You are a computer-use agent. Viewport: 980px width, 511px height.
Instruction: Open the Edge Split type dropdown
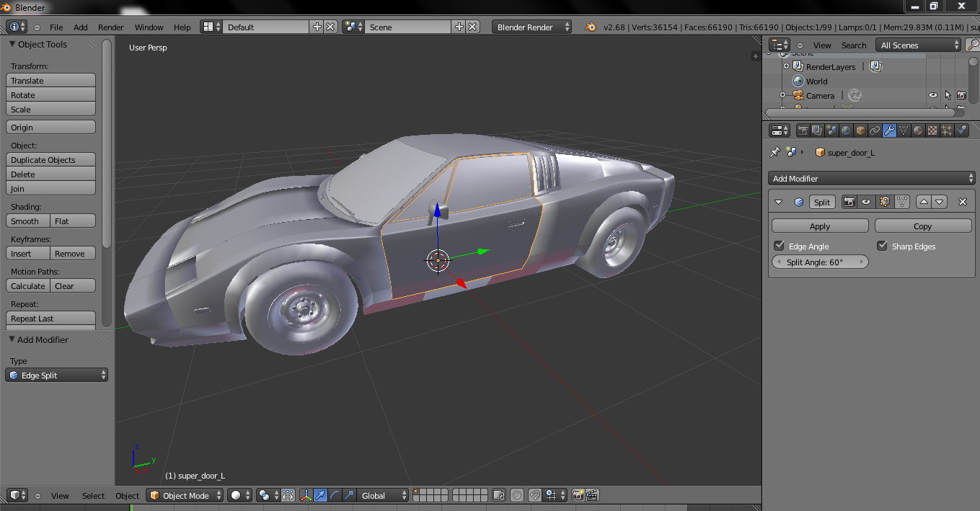(57, 375)
